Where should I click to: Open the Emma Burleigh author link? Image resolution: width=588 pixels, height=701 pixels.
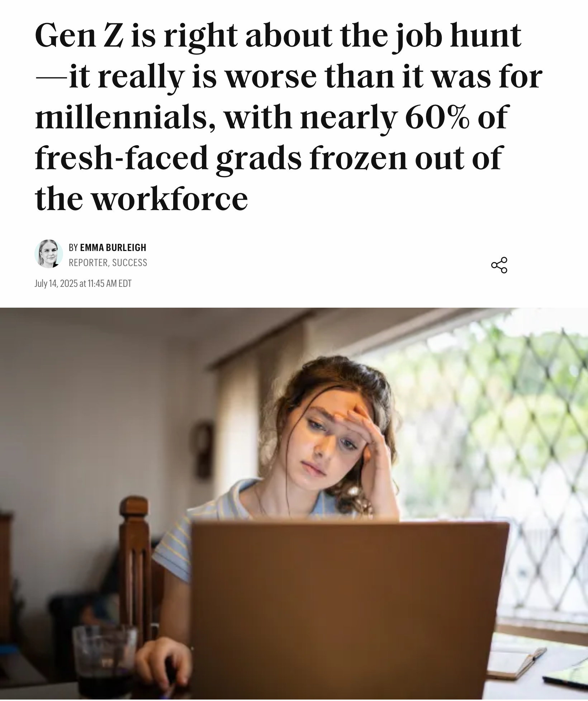[x=113, y=247]
